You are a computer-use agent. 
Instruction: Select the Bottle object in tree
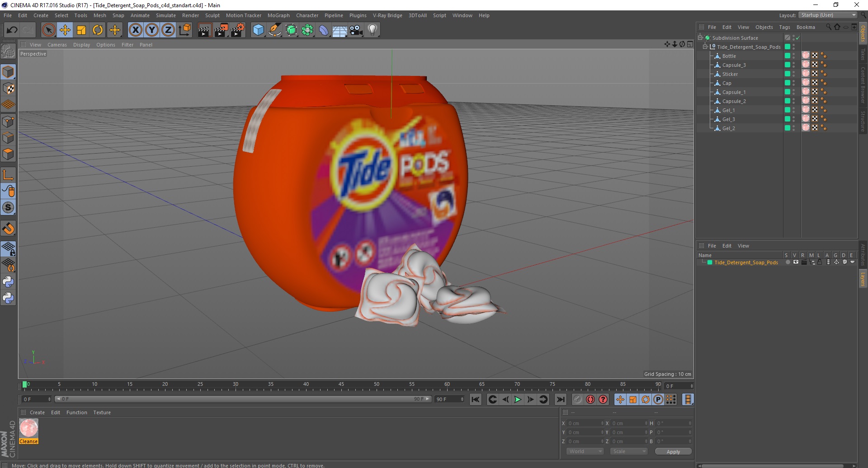tap(729, 56)
